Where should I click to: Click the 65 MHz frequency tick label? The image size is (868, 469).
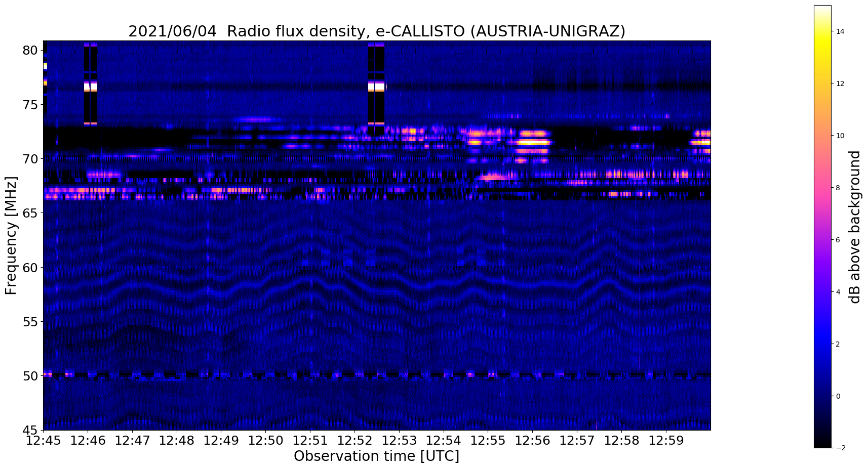click(x=31, y=213)
